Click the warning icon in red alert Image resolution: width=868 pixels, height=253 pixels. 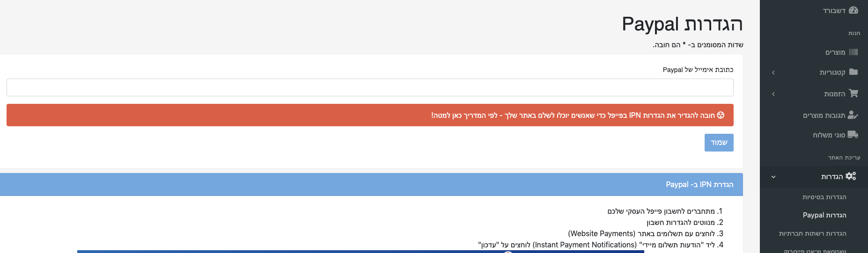(x=721, y=115)
